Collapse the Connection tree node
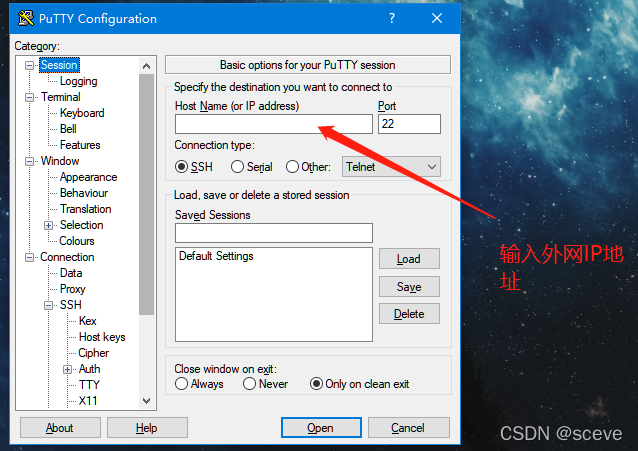This screenshot has width=638, height=451. click(29, 258)
